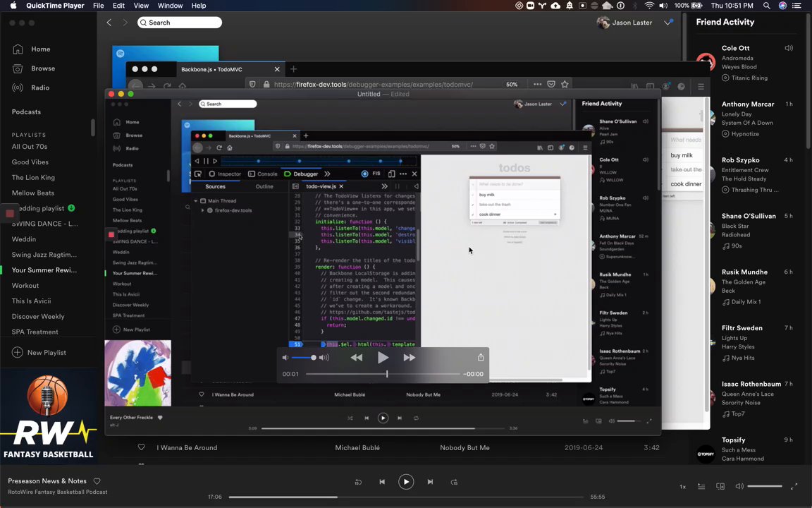Click the QuickTime mute speaker icon

point(285,358)
